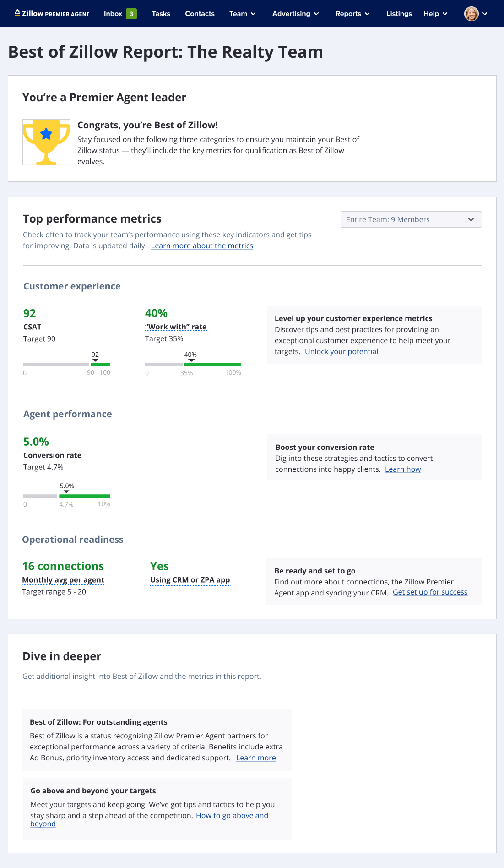
Task: Click the Customer experience heading
Action: pos(72,286)
